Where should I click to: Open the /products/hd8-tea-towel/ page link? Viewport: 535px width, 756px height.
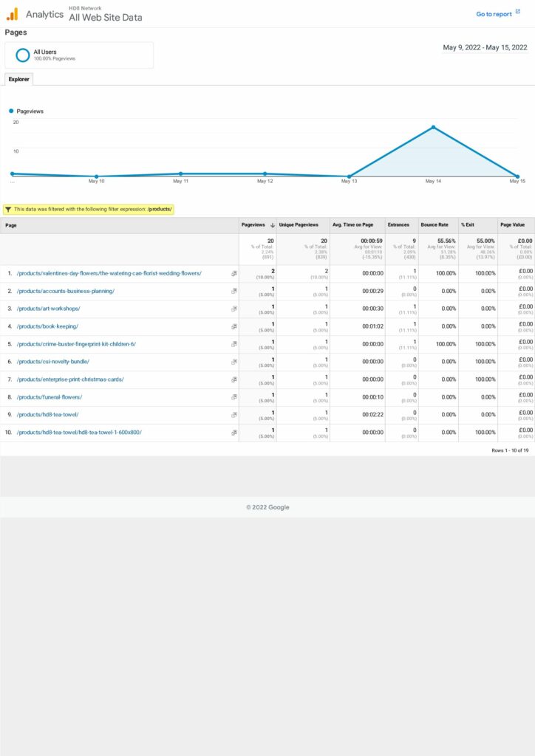coord(47,415)
